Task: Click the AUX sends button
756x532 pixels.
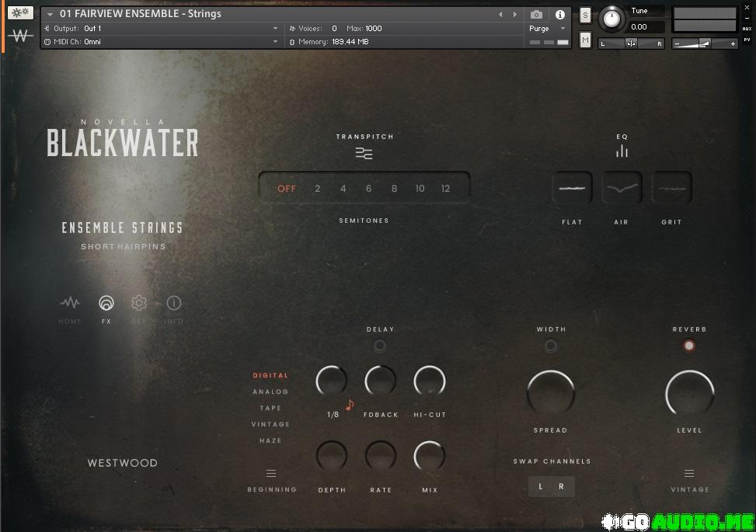Action: [x=747, y=29]
